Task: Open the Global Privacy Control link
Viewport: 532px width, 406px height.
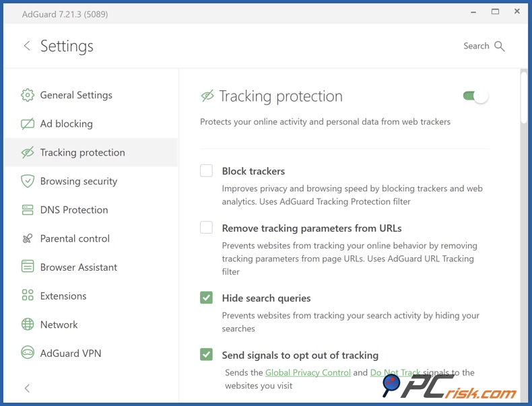Action: (x=308, y=372)
